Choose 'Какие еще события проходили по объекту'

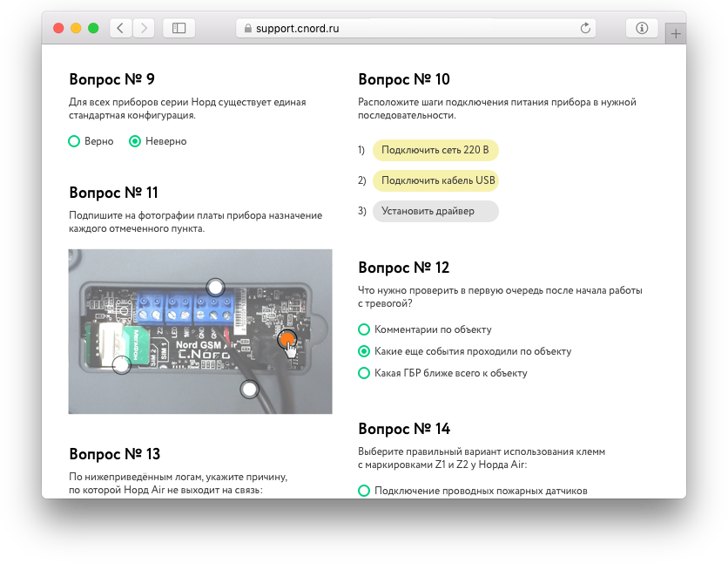pyautogui.click(x=465, y=351)
